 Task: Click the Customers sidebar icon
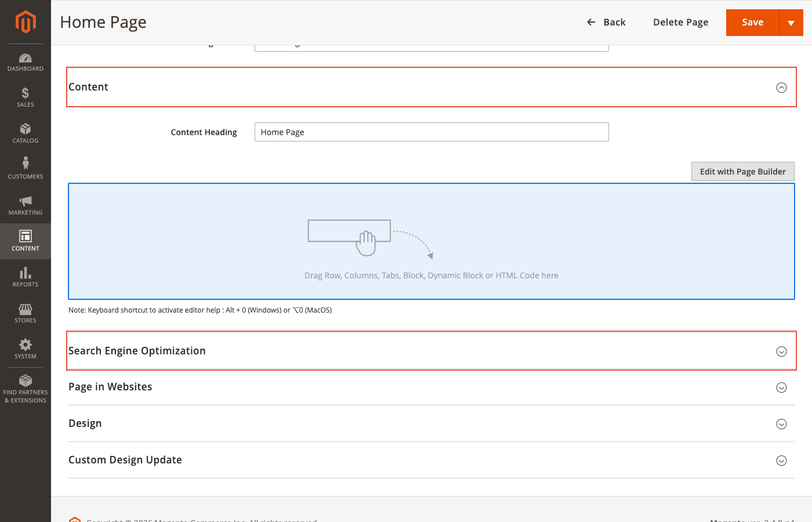pyautogui.click(x=26, y=169)
